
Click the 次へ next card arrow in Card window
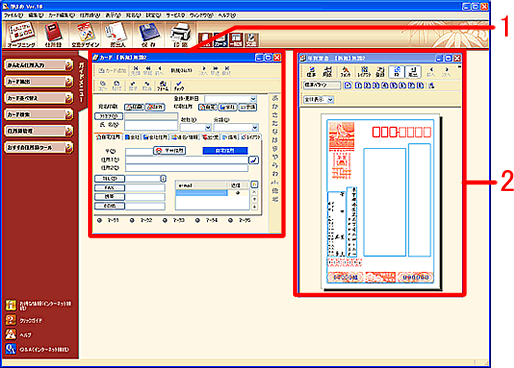tap(203, 70)
